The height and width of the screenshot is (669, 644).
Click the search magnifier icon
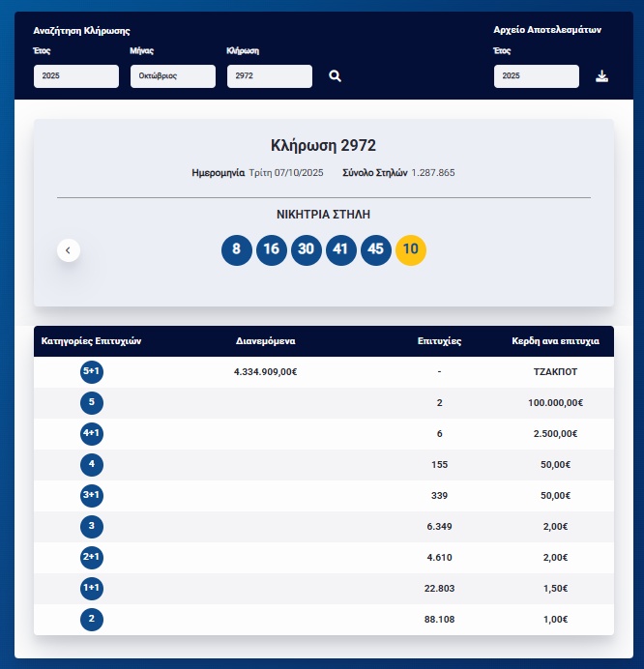pyautogui.click(x=335, y=76)
